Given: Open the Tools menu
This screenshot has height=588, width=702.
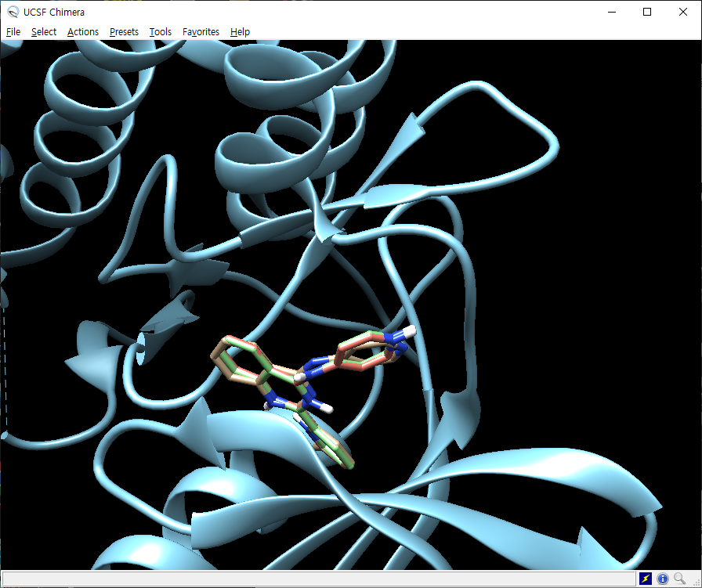Looking at the screenshot, I should (x=161, y=32).
